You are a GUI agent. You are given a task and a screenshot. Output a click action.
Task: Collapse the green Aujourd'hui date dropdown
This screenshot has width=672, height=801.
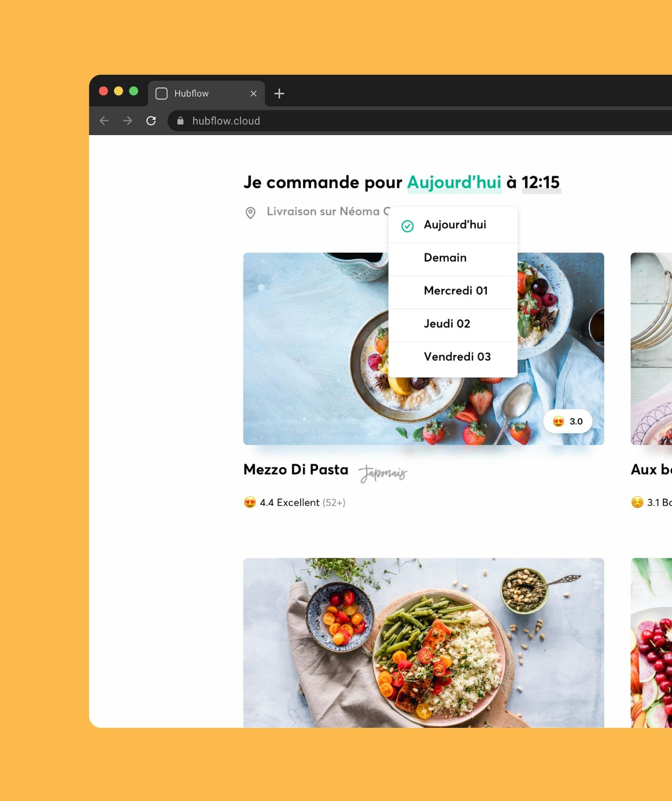pos(454,183)
